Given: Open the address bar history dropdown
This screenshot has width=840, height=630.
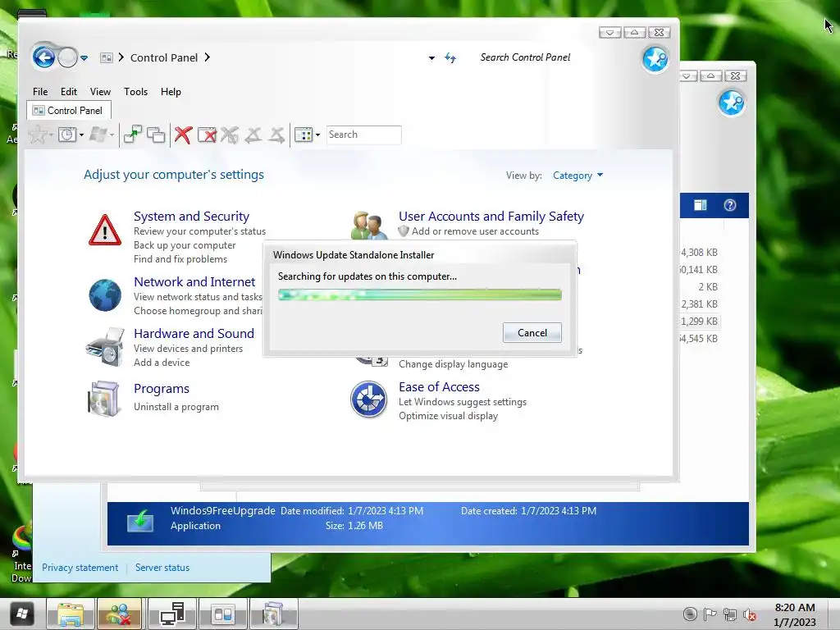Looking at the screenshot, I should [x=431, y=58].
